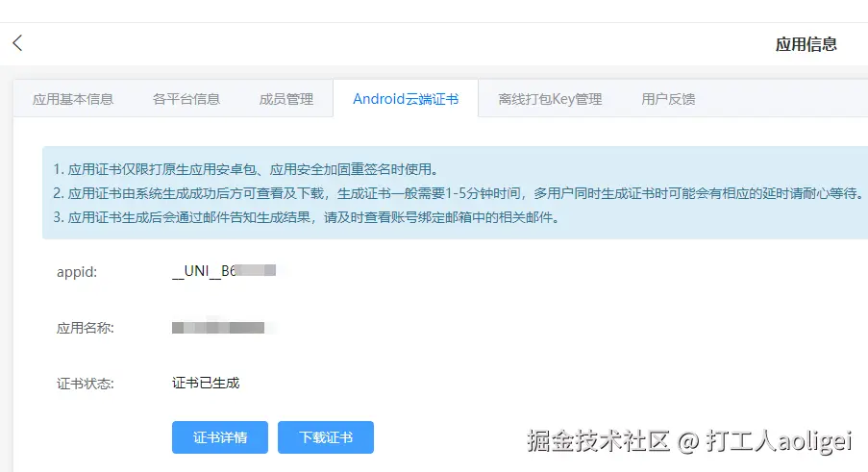Go back using the left arrow icon

pos(17,43)
